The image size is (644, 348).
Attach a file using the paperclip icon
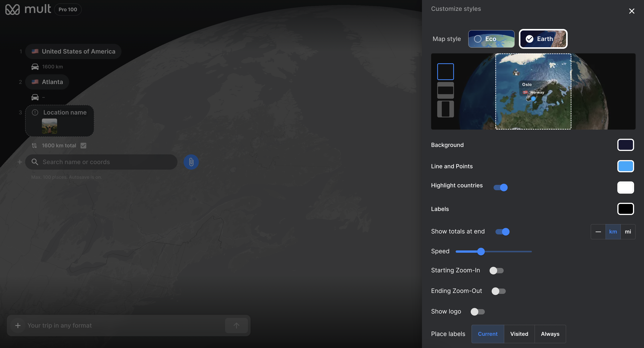coord(191,162)
